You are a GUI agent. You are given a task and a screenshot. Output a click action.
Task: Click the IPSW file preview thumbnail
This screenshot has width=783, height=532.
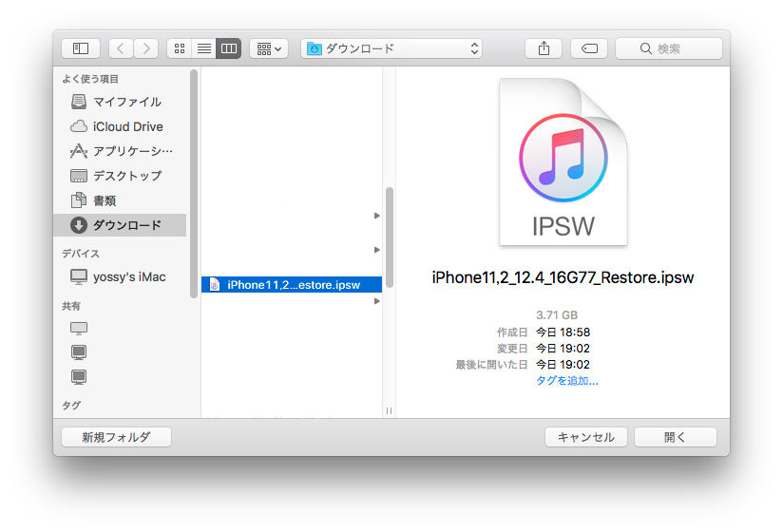[x=563, y=161]
